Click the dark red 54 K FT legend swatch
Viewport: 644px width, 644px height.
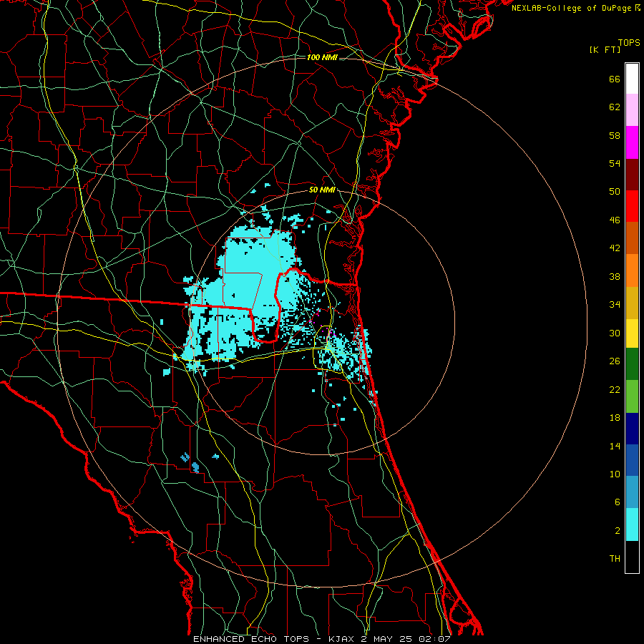pos(632,174)
